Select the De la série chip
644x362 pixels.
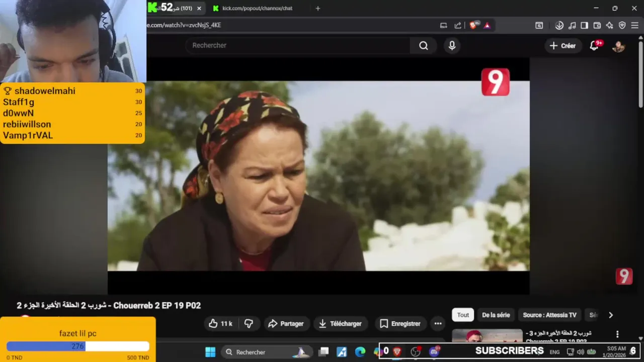(x=496, y=315)
